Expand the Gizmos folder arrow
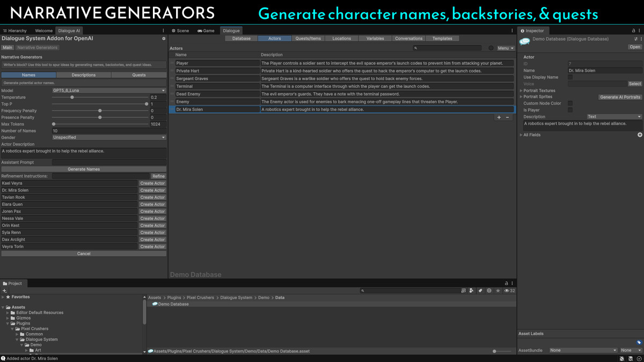Viewport: 644px width, 362px height. coord(8,318)
